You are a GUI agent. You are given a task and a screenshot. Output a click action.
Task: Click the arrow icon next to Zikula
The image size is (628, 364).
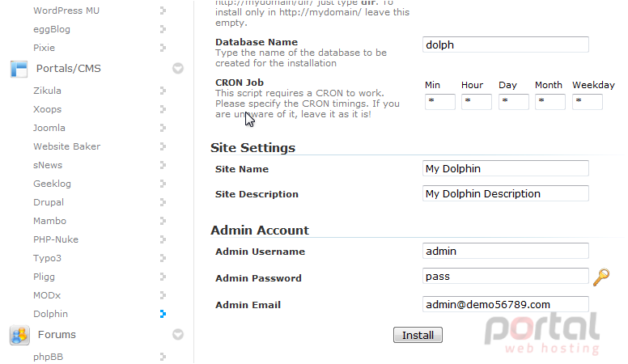pos(163,91)
